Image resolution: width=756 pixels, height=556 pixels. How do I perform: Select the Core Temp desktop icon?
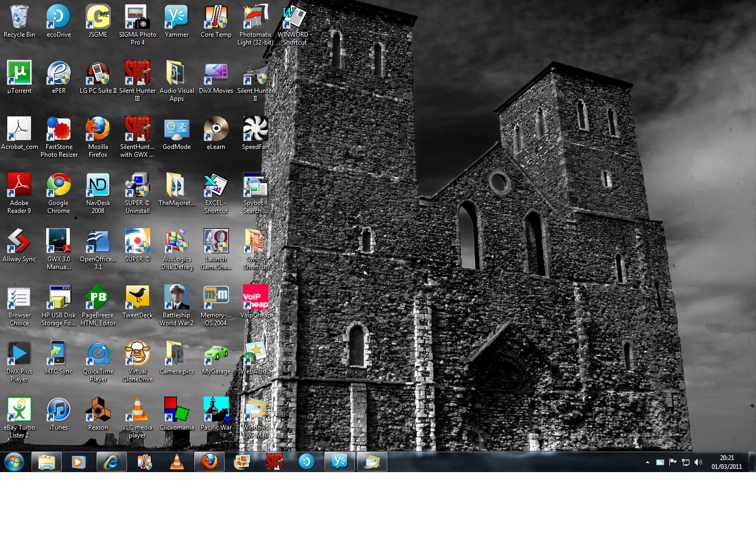tap(216, 17)
